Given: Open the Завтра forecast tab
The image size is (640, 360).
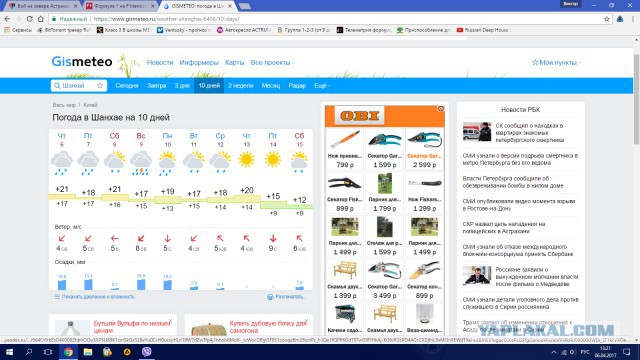Looking at the screenshot, I should 157,86.
